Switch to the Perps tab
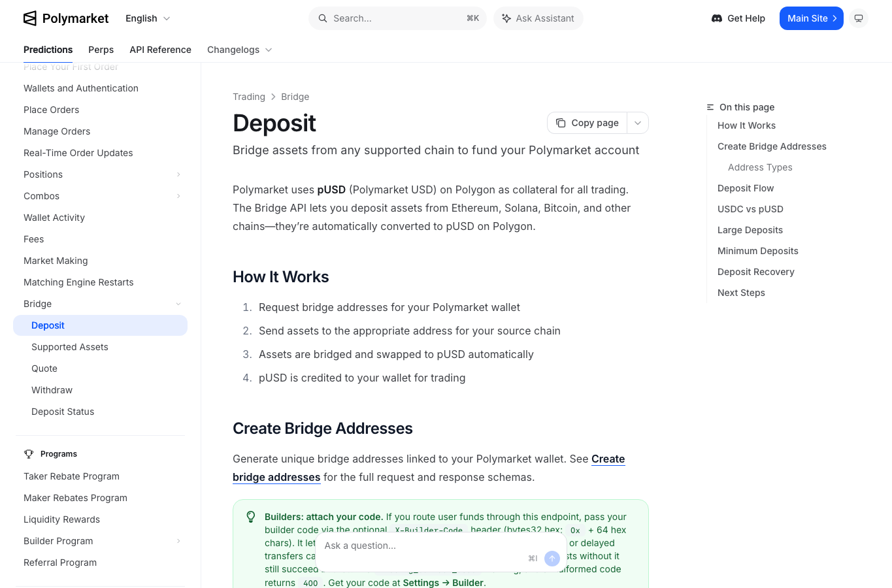This screenshot has height=588, width=892. point(101,50)
